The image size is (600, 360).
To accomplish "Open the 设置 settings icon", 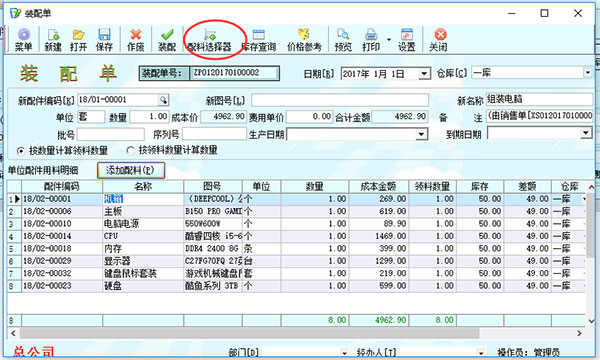I will [406, 40].
